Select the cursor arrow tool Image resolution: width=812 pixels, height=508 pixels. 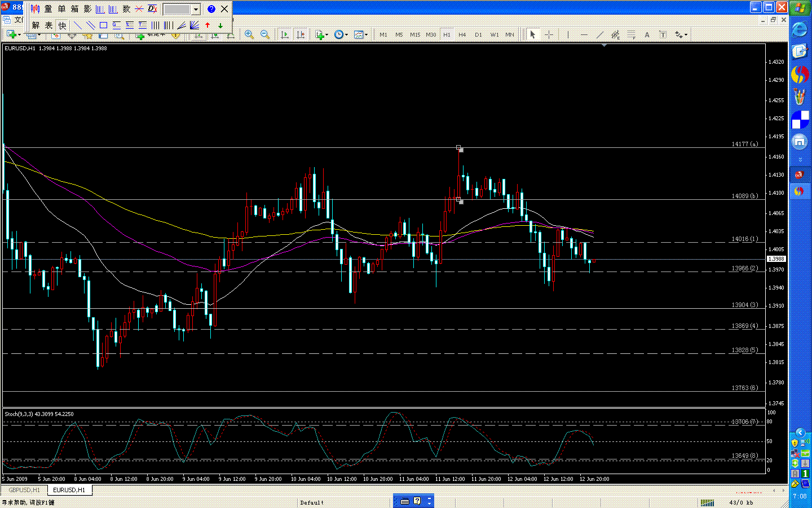pyautogui.click(x=532, y=34)
